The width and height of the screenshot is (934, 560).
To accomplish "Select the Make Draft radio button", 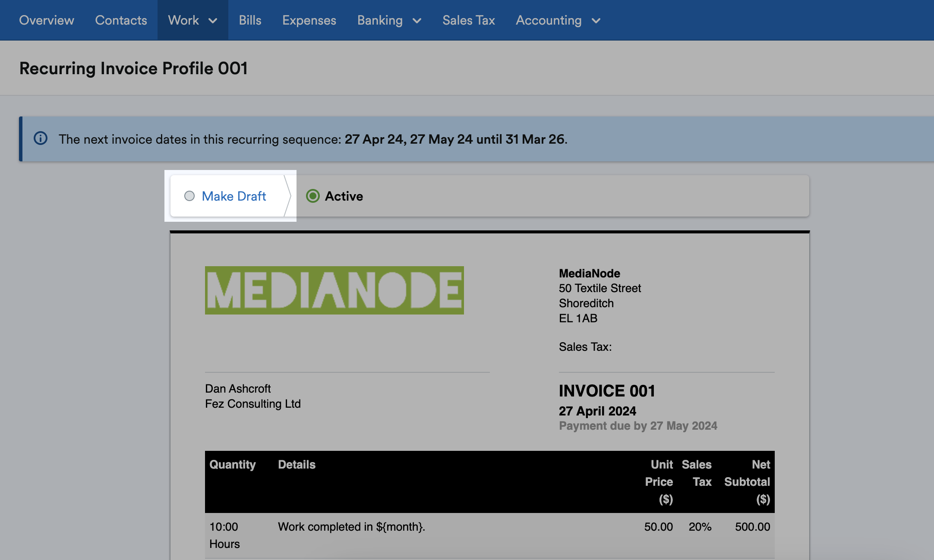I will [189, 196].
